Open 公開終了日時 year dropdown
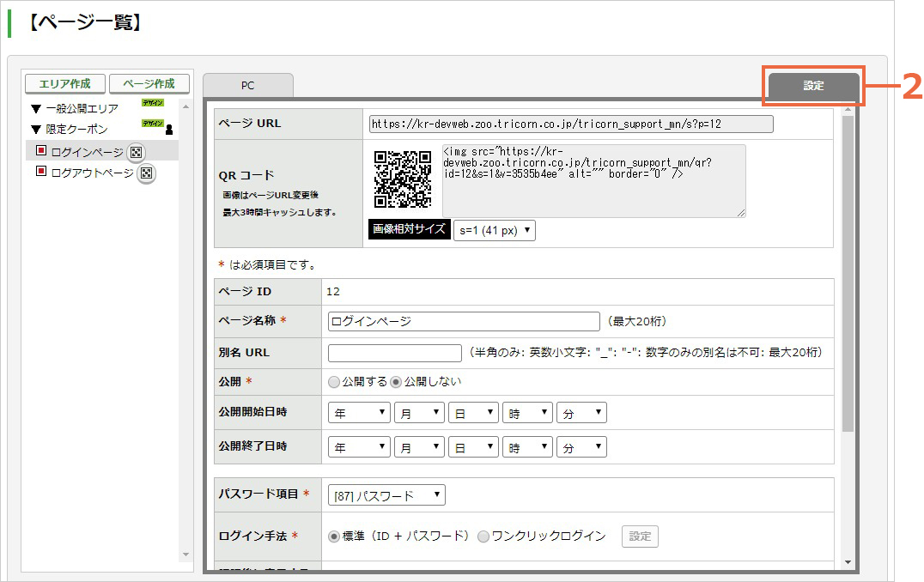 point(360,447)
